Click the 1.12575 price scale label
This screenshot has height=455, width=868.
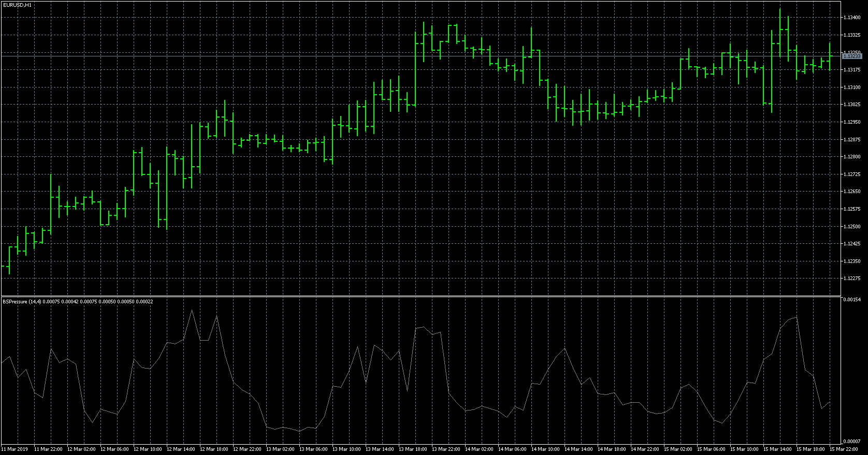(x=852, y=209)
